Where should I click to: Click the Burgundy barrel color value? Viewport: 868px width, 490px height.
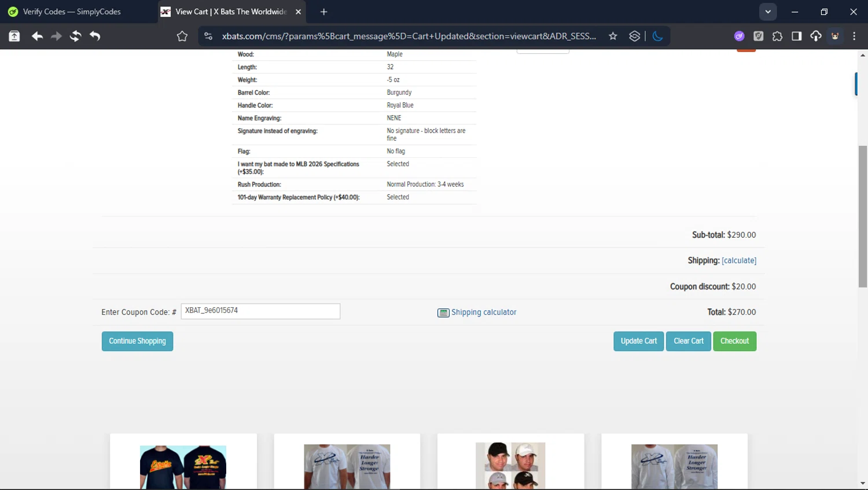pos(399,93)
